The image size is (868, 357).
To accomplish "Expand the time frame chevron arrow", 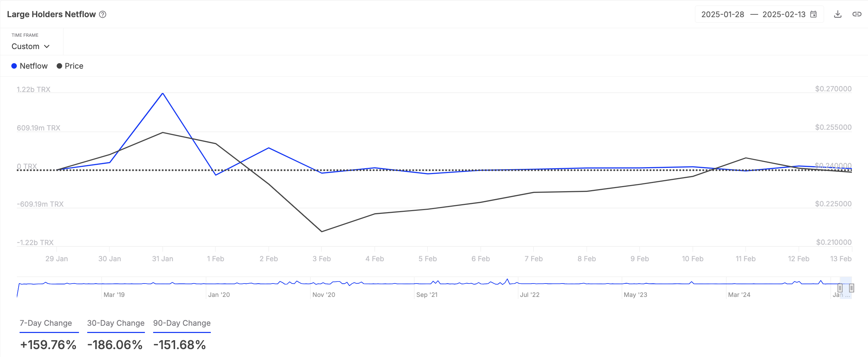I will point(47,46).
